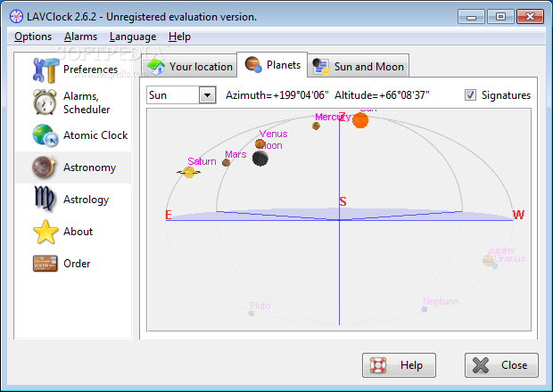Expand the planet selection dropdown arrow
Image resolution: width=553 pixels, height=392 pixels.
[207, 95]
